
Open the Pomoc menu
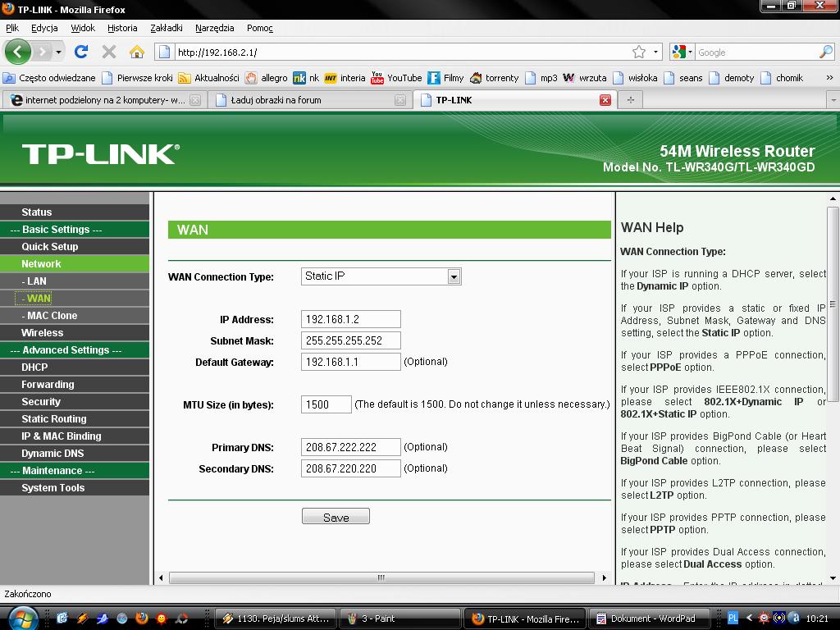pos(260,28)
